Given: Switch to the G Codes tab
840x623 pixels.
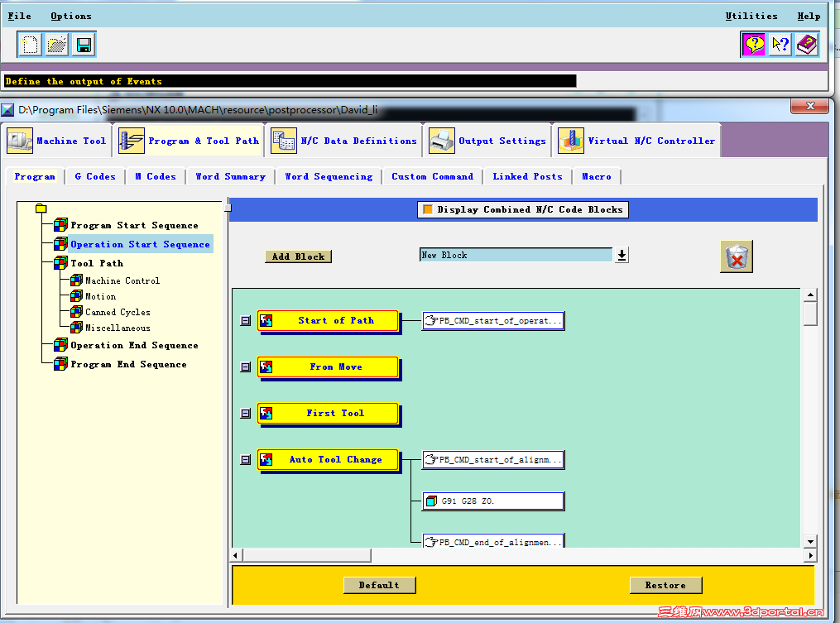Looking at the screenshot, I should [x=95, y=176].
